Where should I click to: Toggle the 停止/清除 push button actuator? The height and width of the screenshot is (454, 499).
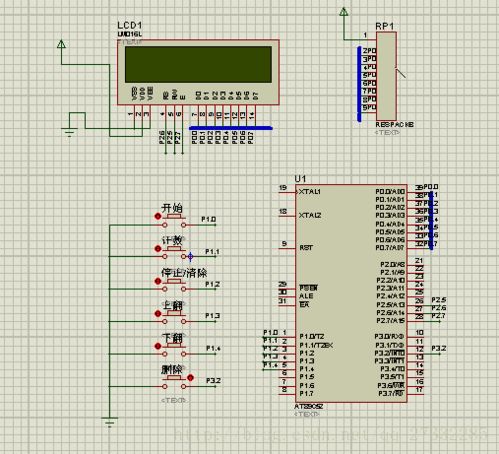click(x=158, y=281)
